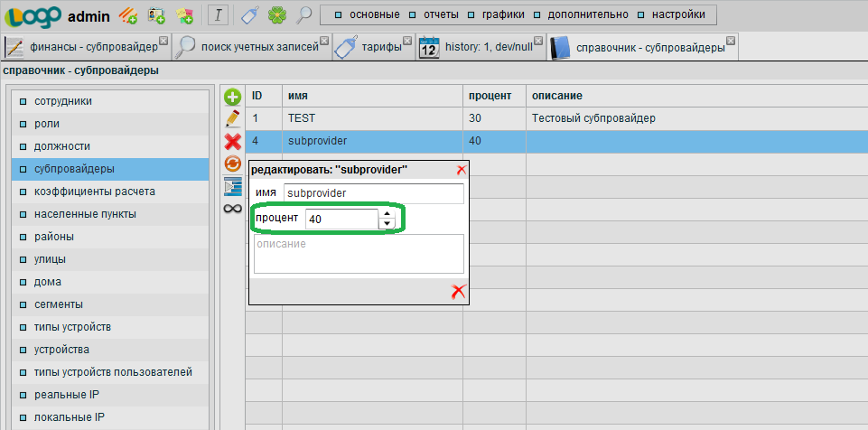This screenshot has height=430, width=868.
Task: Click the italic I text icon in toolbar
Action: tap(219, 14)
